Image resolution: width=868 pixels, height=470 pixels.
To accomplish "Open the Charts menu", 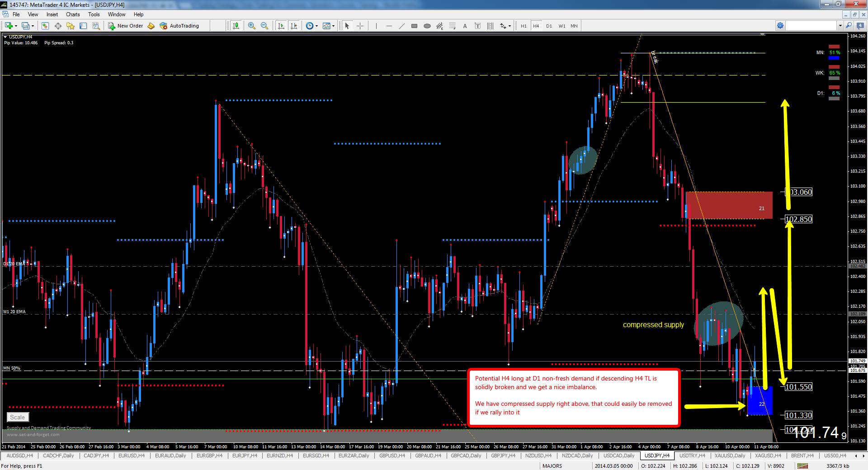I will (x=73, y=14).
